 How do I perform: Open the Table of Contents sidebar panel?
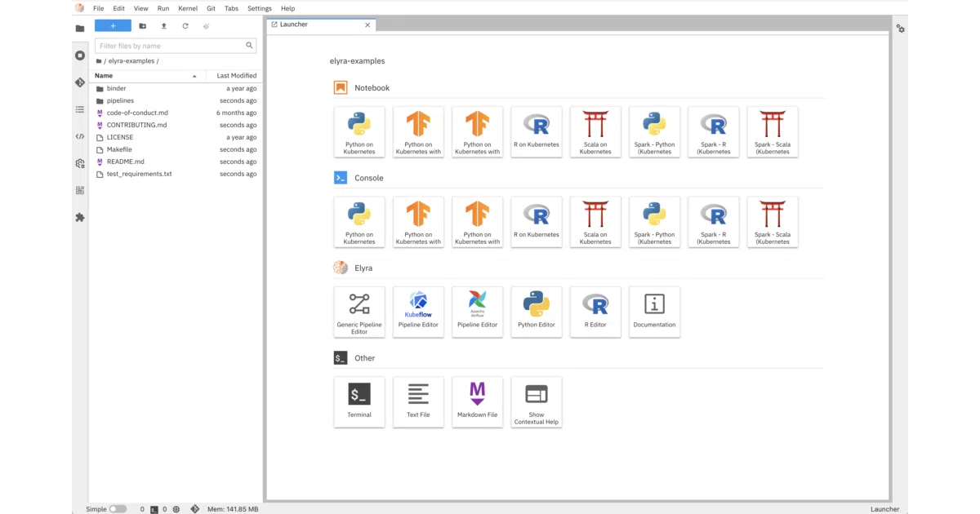[80, 109]
